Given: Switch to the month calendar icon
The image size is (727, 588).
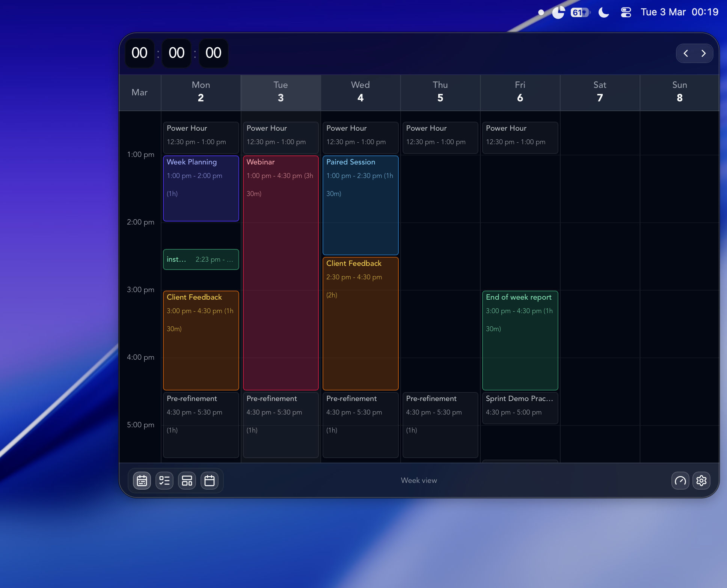Looking at the screenshot, I should 210,481.
